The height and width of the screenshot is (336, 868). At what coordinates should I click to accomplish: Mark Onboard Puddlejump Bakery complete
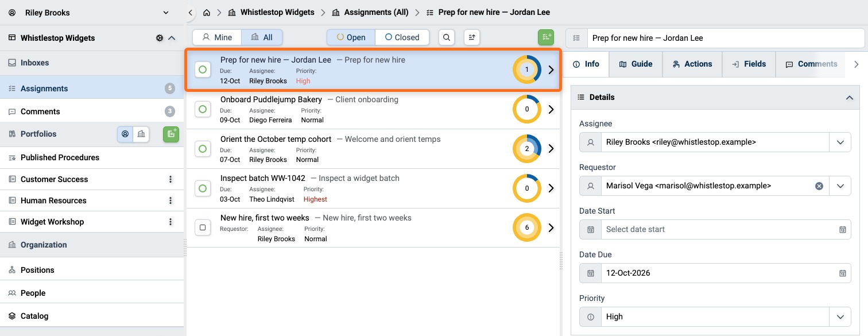(x=202, y=109)
